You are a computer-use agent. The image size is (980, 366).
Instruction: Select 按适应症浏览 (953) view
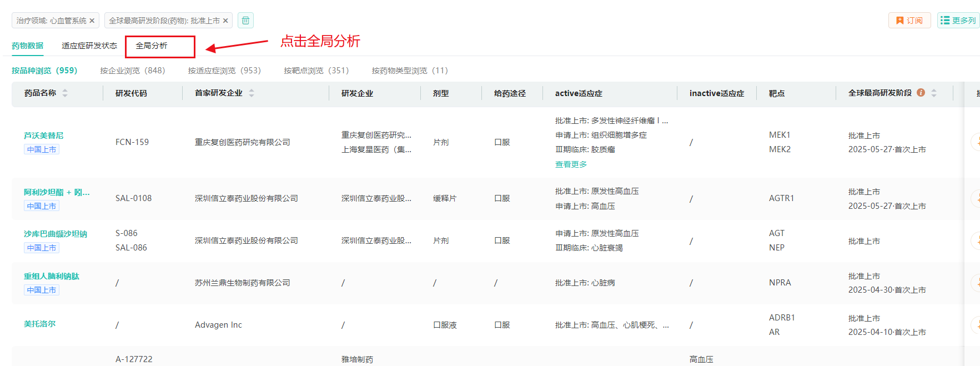(224, 71)
